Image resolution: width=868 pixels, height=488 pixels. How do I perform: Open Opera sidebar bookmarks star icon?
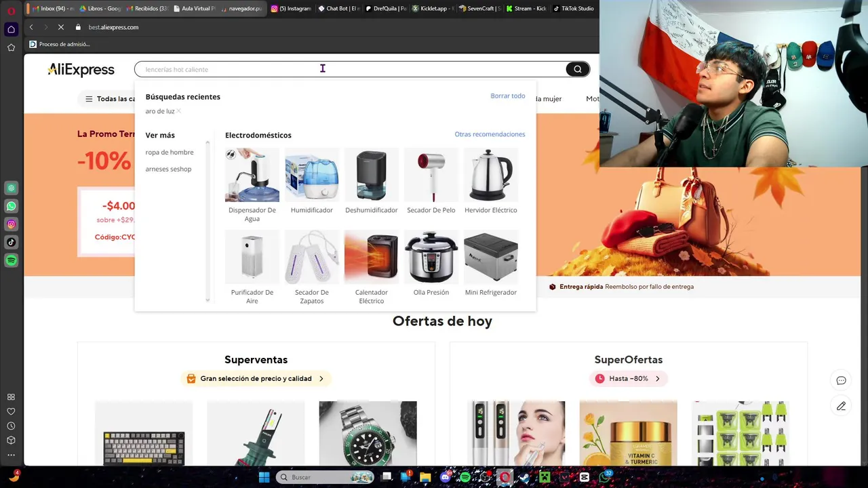tap(11, 47)
